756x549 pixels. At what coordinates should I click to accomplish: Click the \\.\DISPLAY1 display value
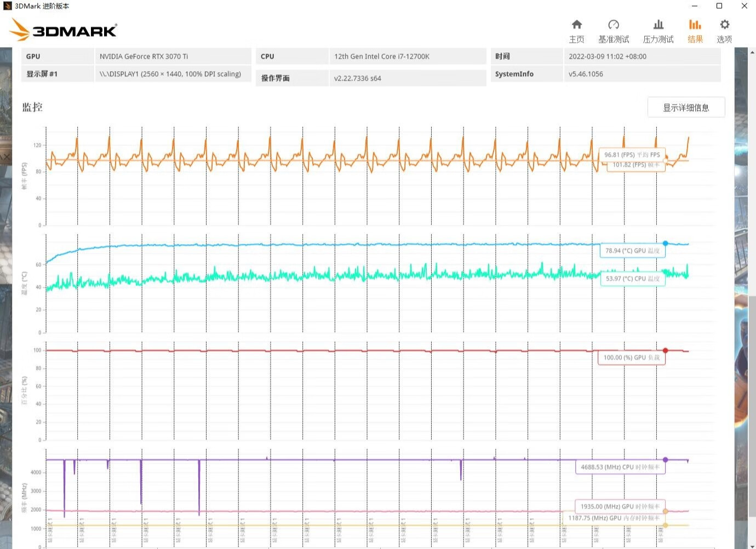click(170, 74)
